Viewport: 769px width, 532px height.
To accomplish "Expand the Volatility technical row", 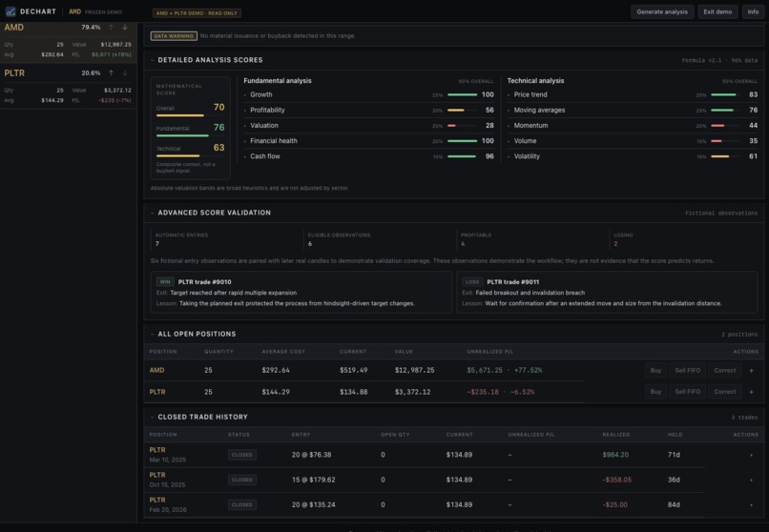I will tap(633, 156).
